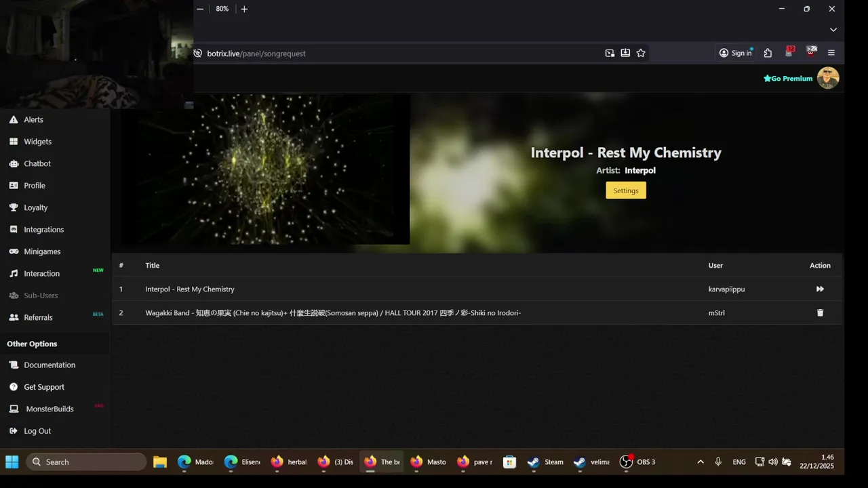Click the song video thumbnail
Viewport: 868px width, 488px height.
tap(265, 169)
